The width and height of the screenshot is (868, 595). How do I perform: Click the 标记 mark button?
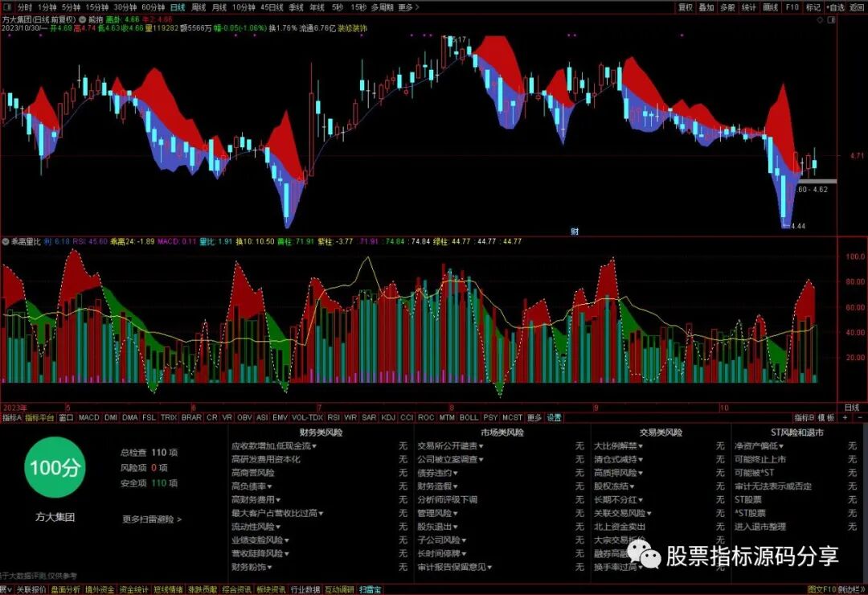click(x=813, y=7)
